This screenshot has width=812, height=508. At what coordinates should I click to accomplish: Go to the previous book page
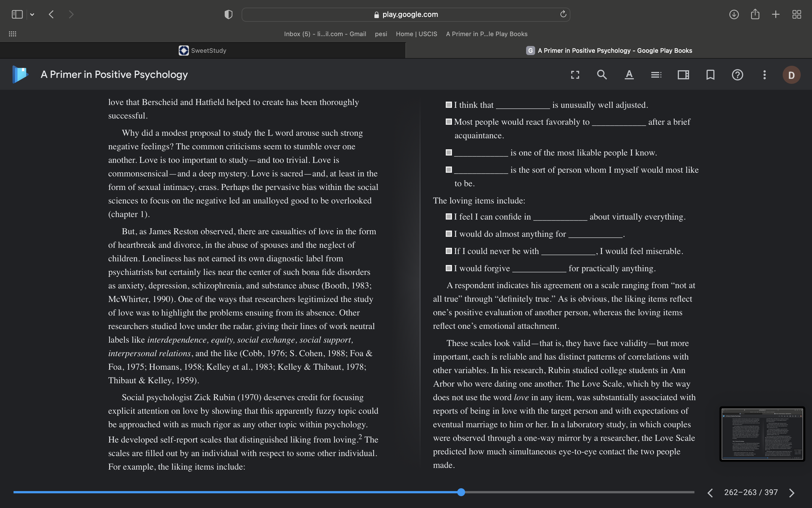click(710, 492)
